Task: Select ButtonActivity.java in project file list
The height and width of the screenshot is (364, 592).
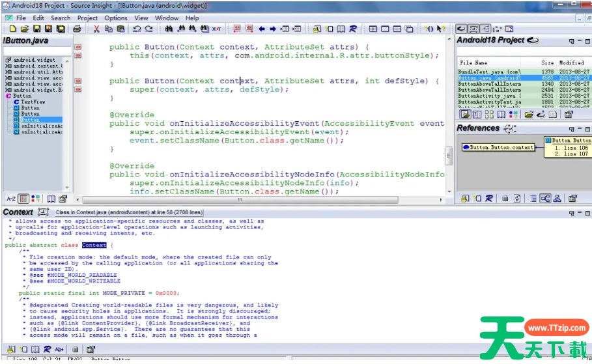Action: (488, 96)
